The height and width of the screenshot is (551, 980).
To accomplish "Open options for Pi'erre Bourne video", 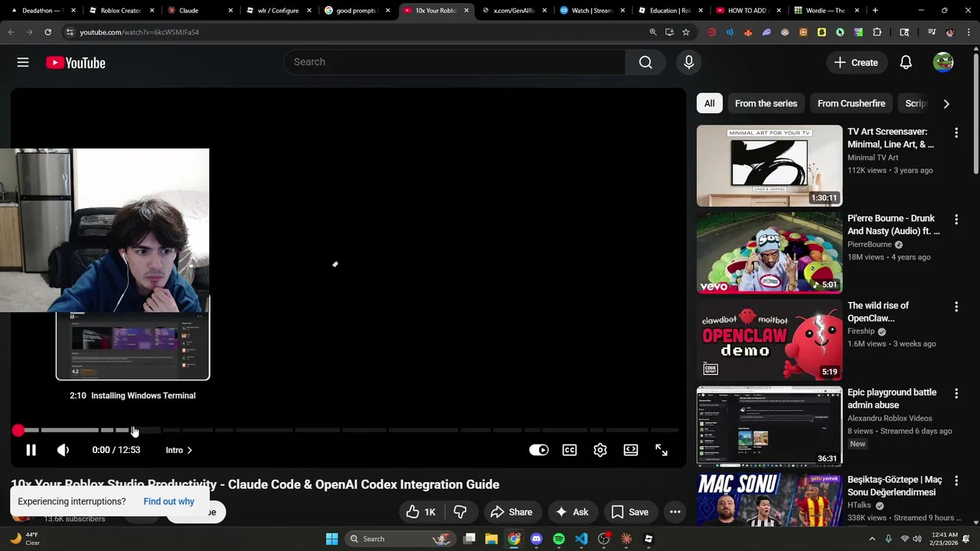I will pos(955,220).
